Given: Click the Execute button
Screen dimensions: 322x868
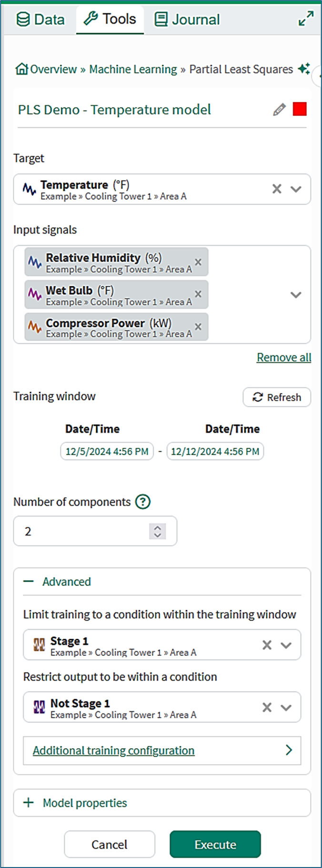Looking at the screenshot, I should (x=215, y=844).
